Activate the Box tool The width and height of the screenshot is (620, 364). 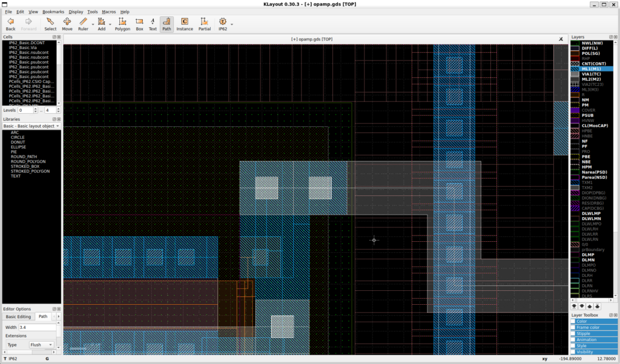[139, 24]
